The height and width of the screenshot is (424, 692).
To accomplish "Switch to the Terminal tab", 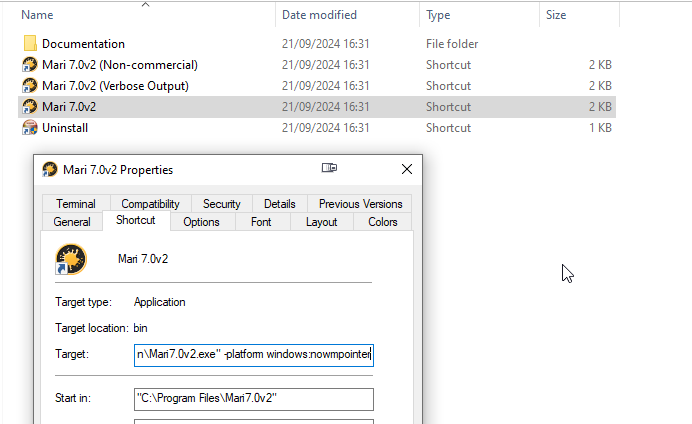I will point(76,204).
